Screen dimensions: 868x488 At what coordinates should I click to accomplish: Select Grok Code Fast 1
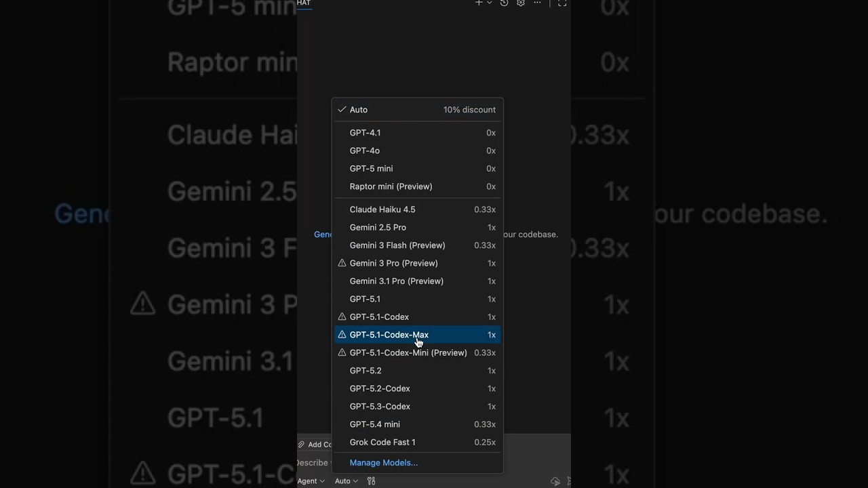pos(418,442)
